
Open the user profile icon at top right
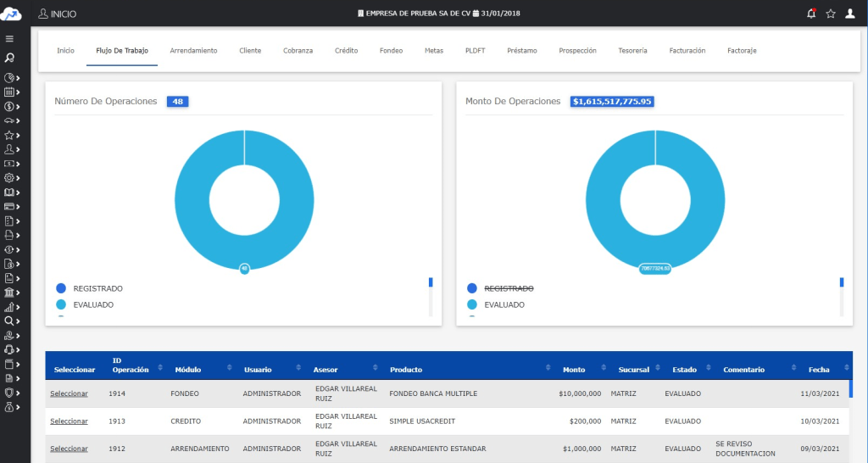point(850,14)
